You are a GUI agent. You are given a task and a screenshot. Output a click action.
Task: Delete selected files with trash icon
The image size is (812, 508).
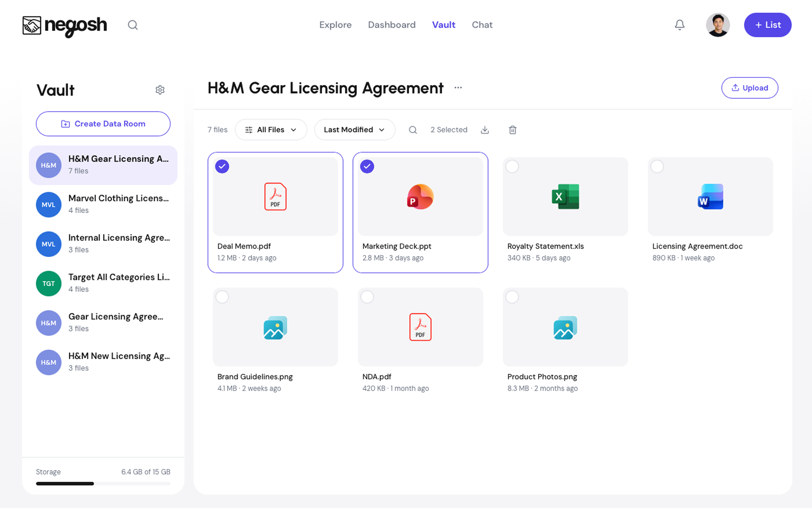click(x=512, y=130)
